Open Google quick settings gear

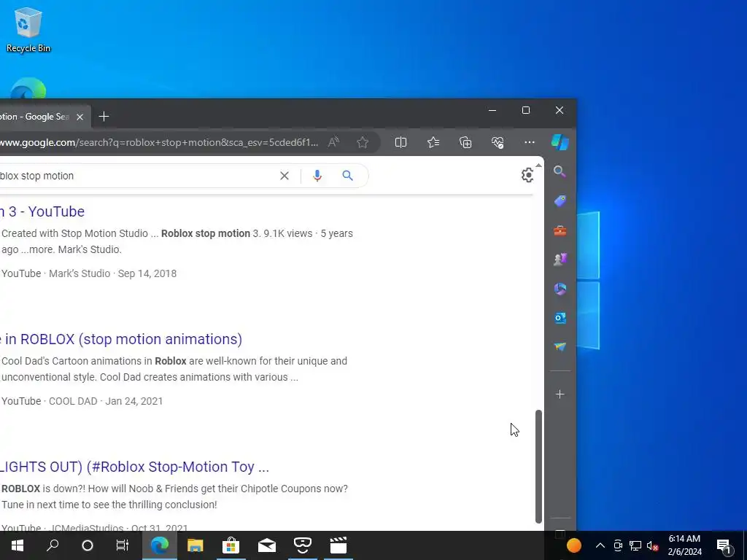pyautogui.click(x=527, y=175)
